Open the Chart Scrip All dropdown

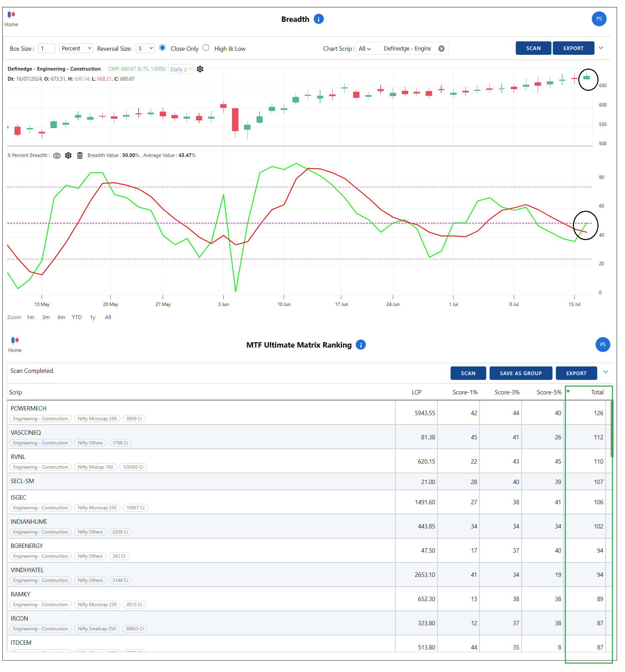click(365, 49)
